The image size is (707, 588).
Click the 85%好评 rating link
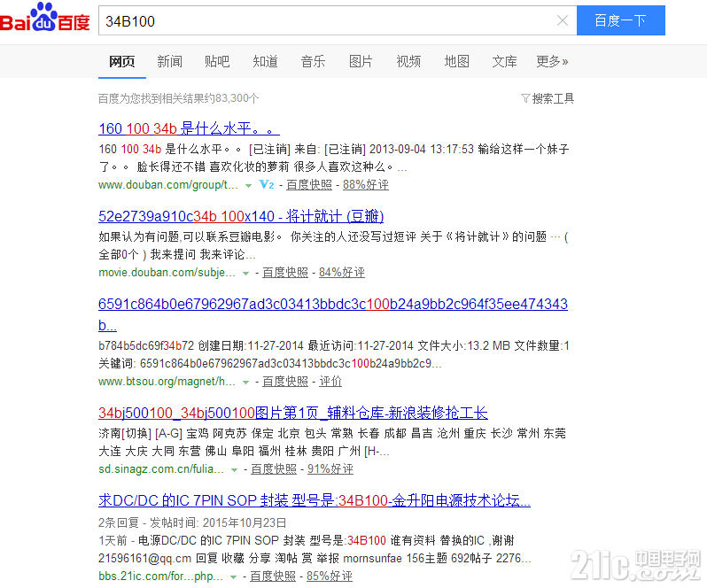[x=330, y=576]
